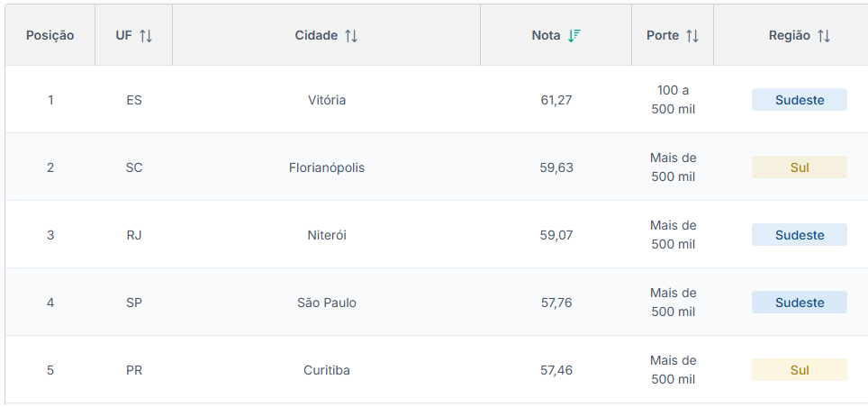Image resolution: width=868 pixels, height=407 pixels.
Task: Click the Niterói city name
Action: click(x=327, y=235)
